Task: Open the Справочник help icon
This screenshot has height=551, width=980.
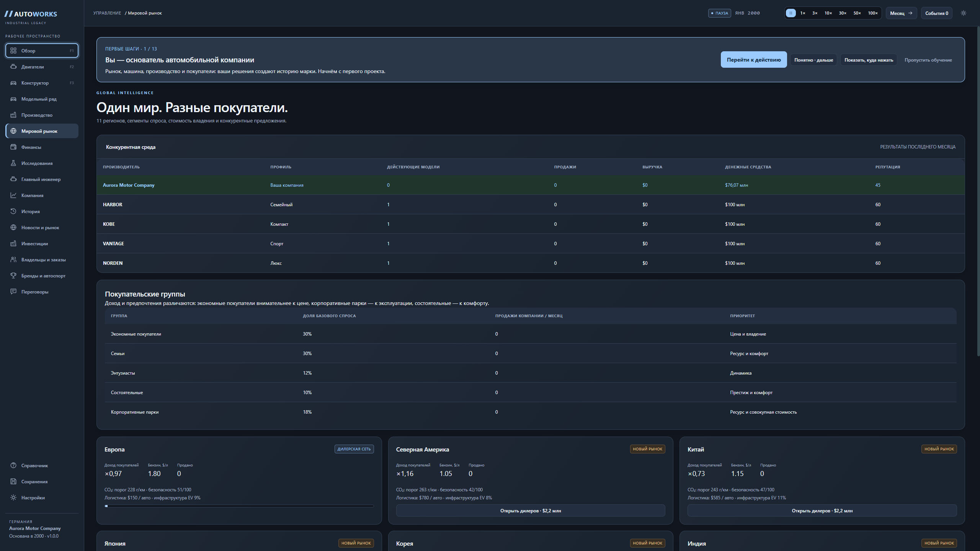Action: coord(13,465)
